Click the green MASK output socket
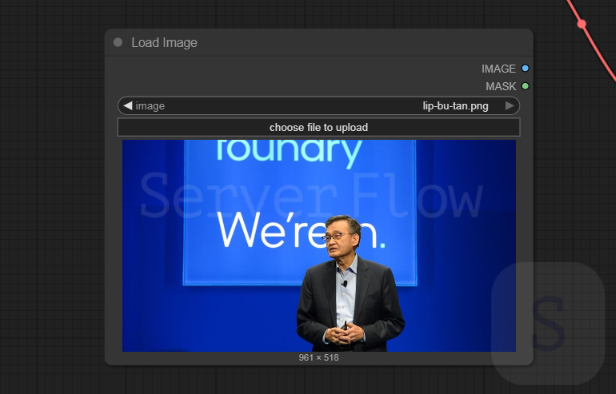 525,86
